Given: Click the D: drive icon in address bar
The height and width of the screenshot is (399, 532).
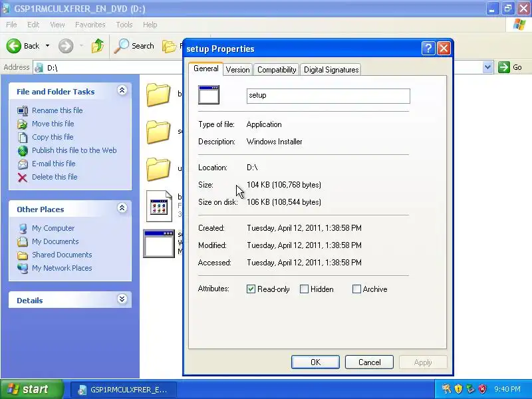Looking at the screenshot, I should [x=39, y=68].
